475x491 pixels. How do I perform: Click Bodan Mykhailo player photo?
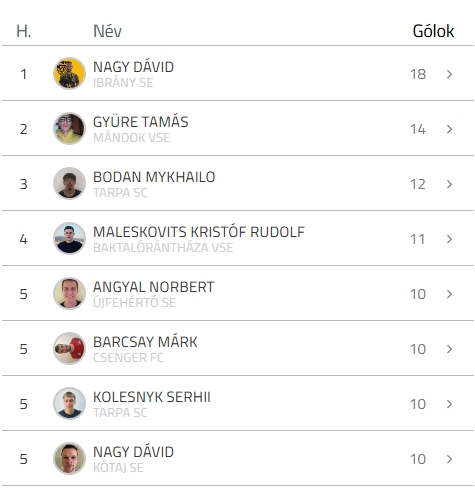(69, 183)
